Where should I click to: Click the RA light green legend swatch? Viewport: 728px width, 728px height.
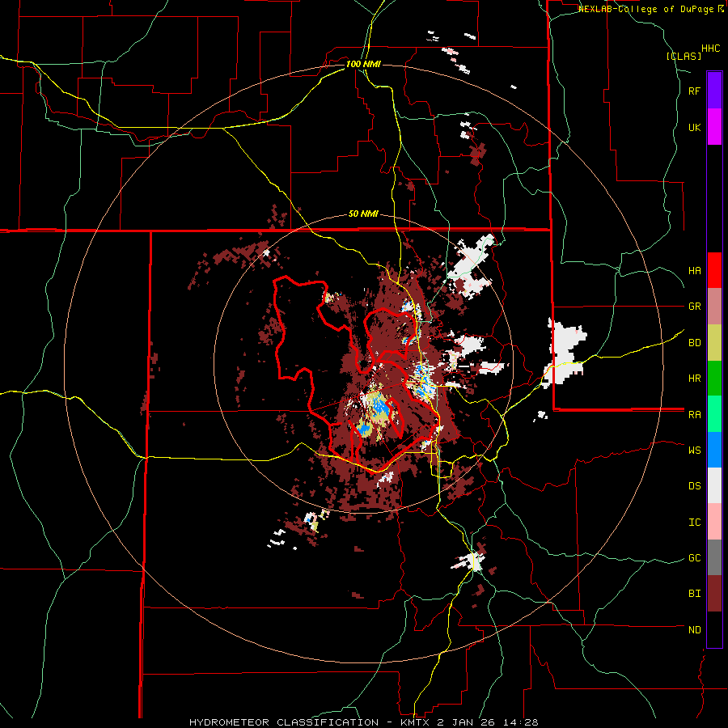(x=714, y=414)
